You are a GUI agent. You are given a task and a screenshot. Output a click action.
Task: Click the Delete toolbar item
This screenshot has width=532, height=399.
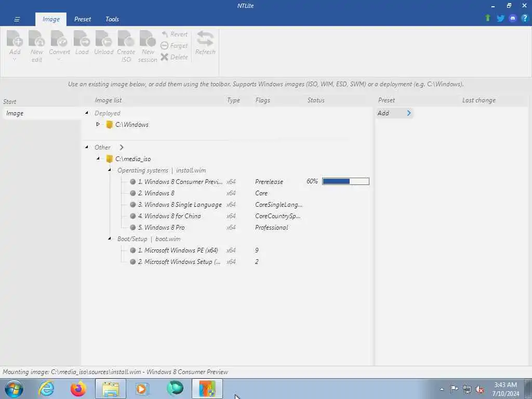coord(174,57)
